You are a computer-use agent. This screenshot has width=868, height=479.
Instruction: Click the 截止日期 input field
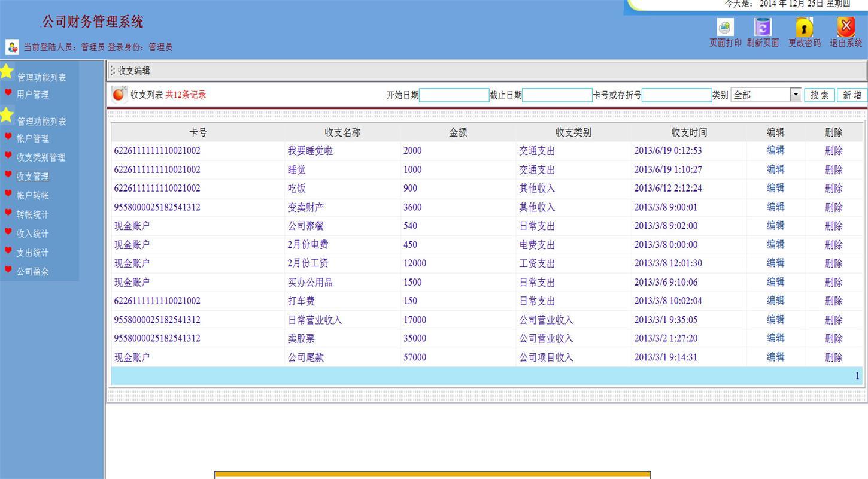[557, 95]
